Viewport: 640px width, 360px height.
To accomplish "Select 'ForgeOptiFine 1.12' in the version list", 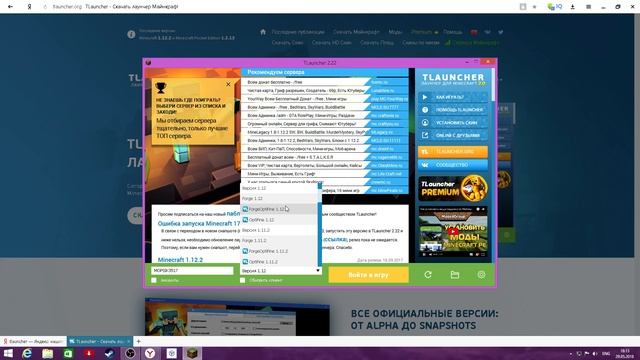I will point(278,209).
